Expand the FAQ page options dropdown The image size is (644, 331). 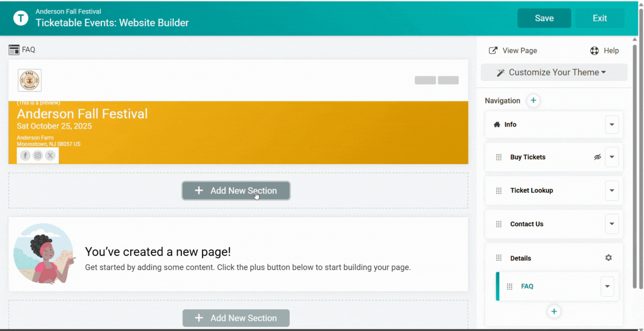[607, 286]
